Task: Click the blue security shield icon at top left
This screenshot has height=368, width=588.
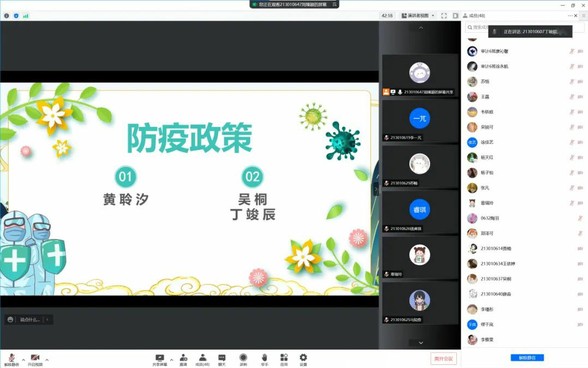Action: click(x=16, y=16)
